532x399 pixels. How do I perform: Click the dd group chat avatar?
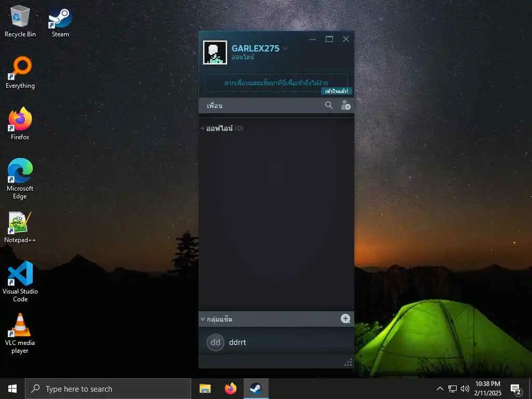click(216, 342)
